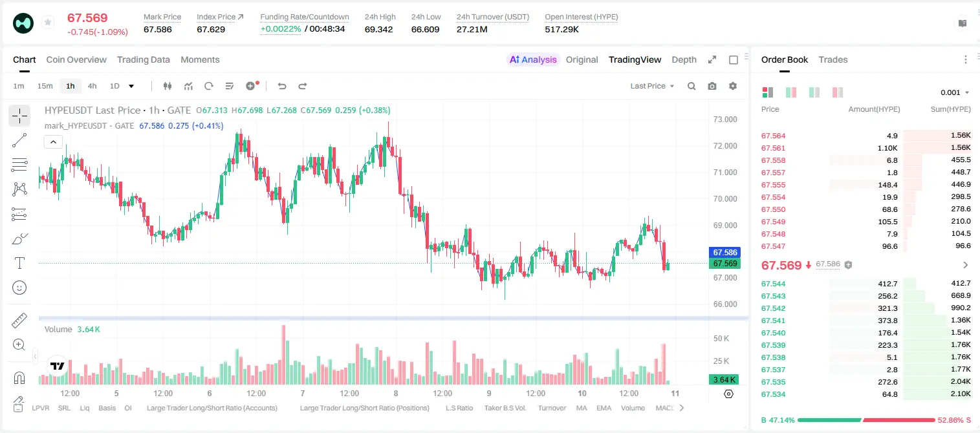
Task: Take a chart snapshot with camera icon
Action: click(712, 86)
